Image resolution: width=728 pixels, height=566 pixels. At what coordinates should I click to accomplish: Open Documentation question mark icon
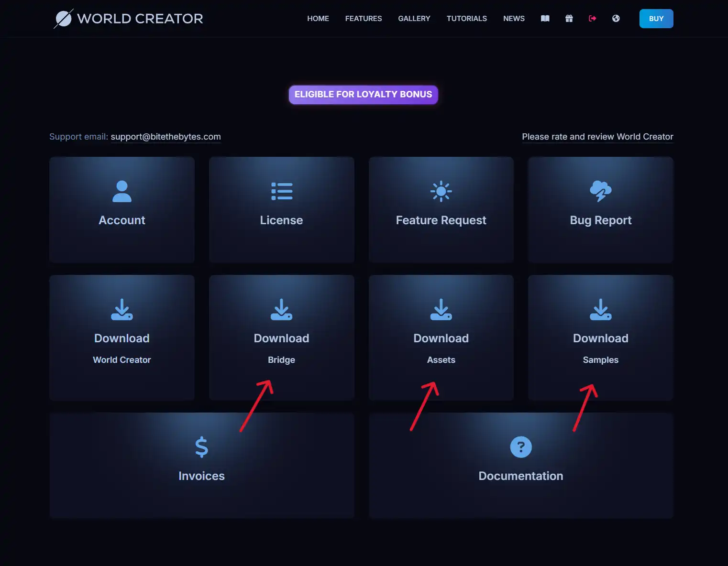[x=520, y=447]
